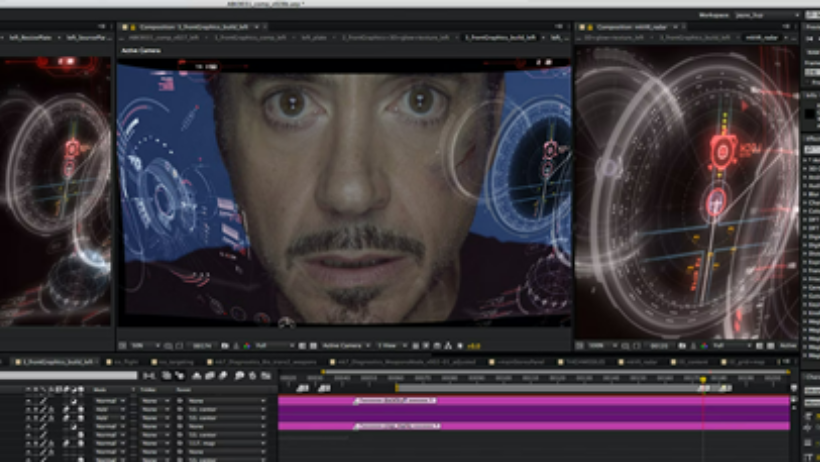Toggle Always Preview This View in center viewer
The image size is (820, 462).
[122, 346]
